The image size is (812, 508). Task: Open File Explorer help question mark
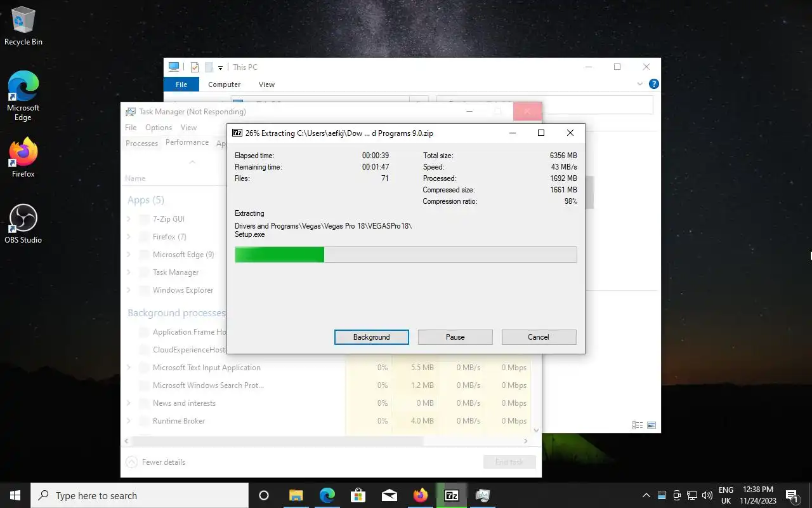(654, 84)
